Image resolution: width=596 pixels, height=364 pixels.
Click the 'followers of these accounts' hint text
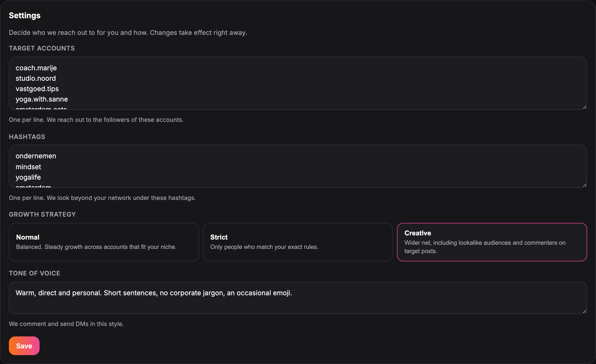tap(96, 120)
